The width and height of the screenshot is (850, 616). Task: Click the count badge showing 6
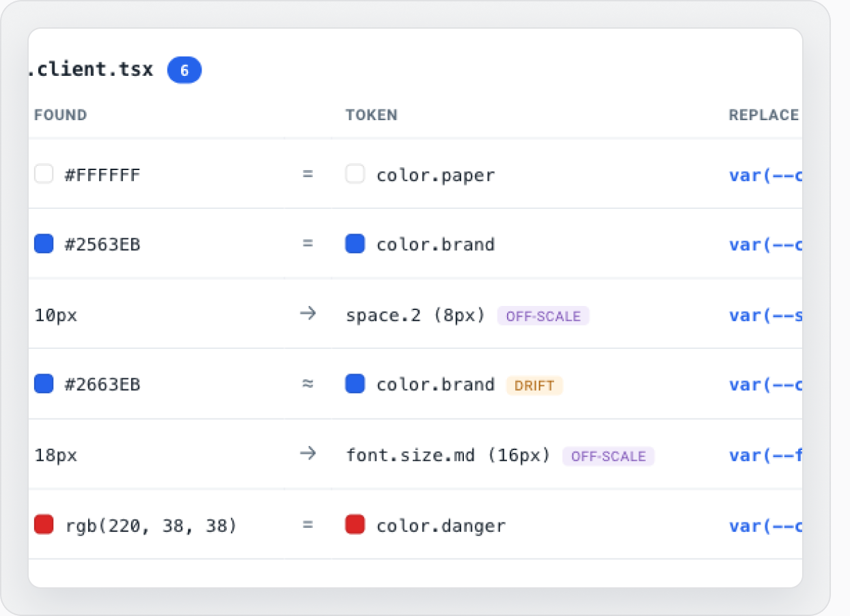(184, 70)
